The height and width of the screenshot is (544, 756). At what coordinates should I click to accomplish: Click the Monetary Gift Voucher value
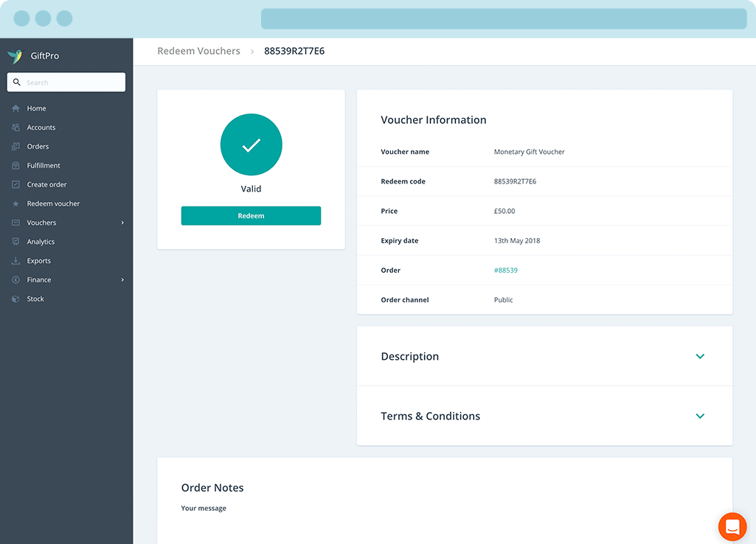pyautogui.click(x=529, y=152)
